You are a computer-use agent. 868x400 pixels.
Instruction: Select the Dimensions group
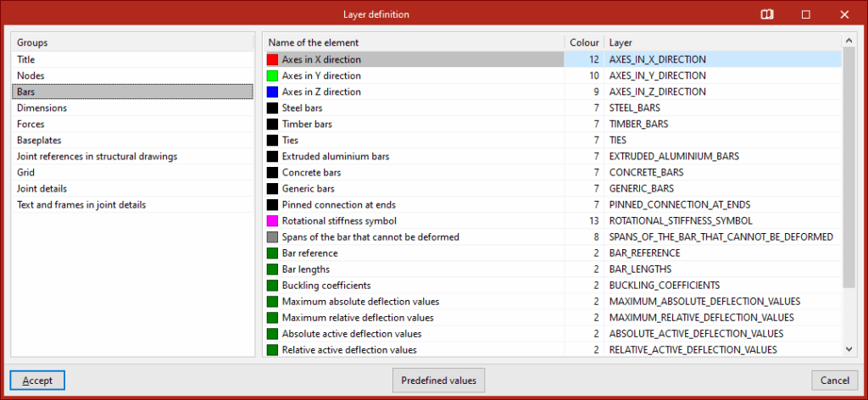pyautogui.click(x=132, y=108)
